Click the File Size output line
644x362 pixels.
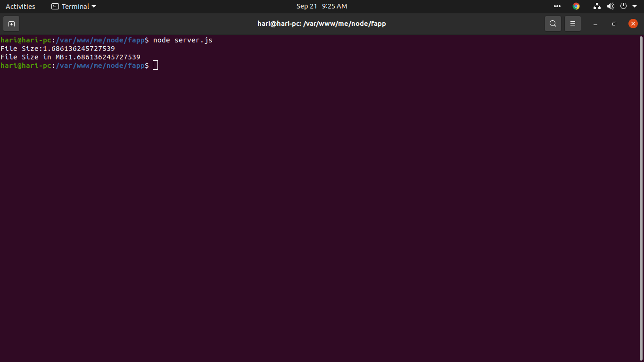[57, 48]
